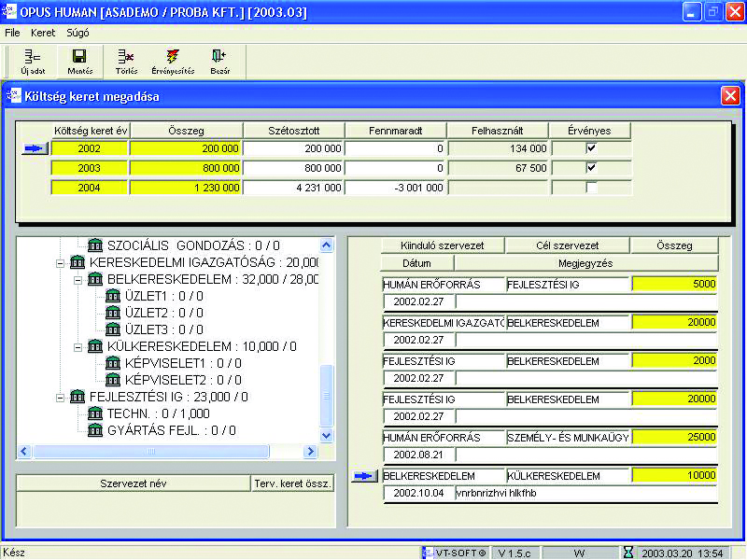Click the 2004 year cell
Screen dimensions: 747x560
(90, 188)
